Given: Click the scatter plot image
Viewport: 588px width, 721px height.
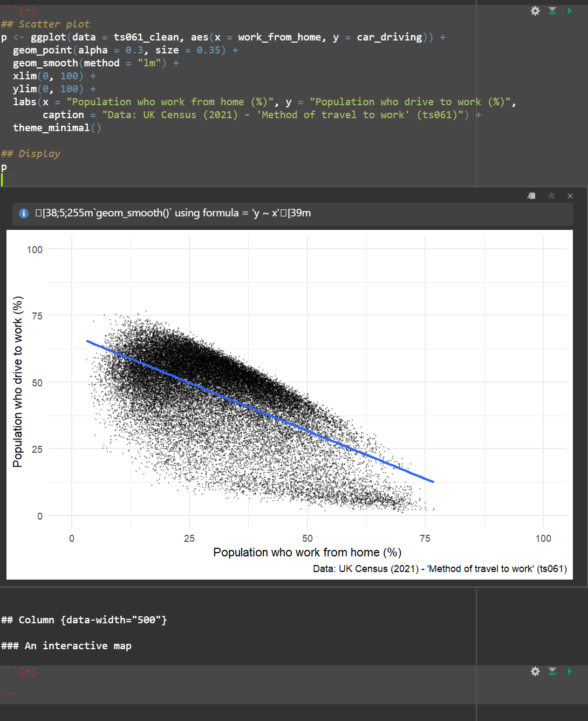Looking at the screenshot, I should tap(289, 405).
